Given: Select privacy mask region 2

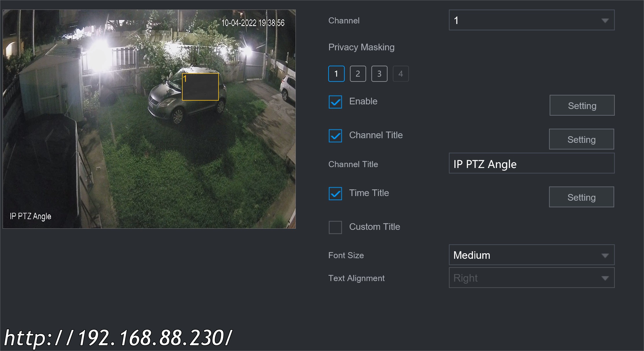Looking at the screenshot, I should click(358, 74).
